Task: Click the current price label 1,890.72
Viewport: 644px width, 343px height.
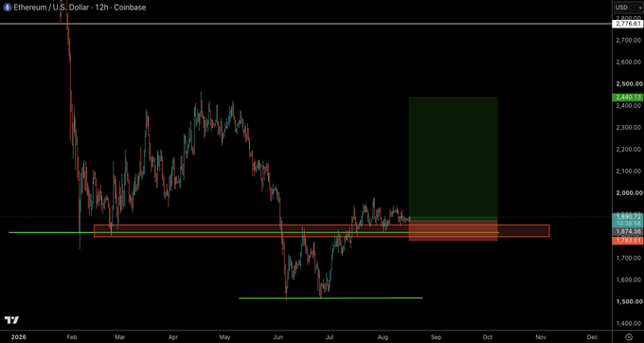Action: tap(628, 216)
